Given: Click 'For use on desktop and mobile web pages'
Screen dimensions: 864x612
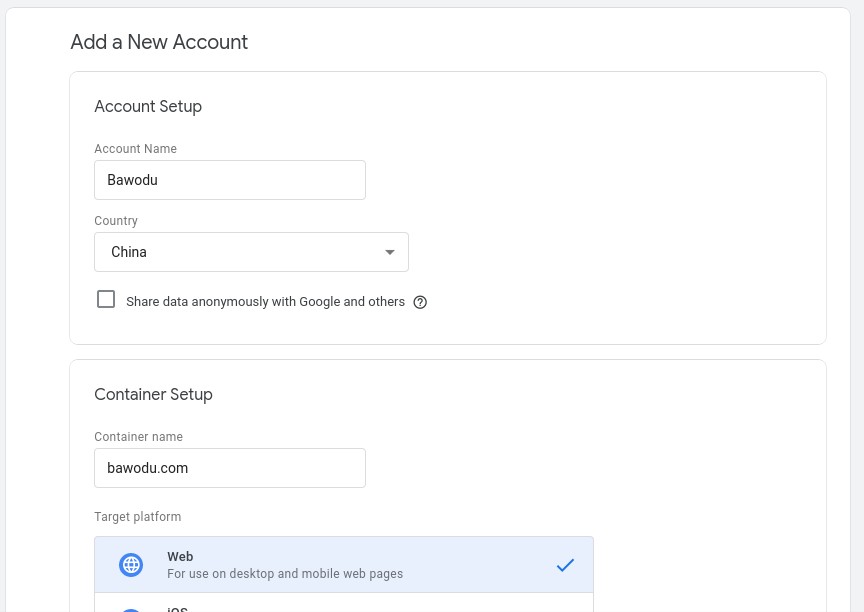Looking at the screenshot, I should click(x=285, y=573).
